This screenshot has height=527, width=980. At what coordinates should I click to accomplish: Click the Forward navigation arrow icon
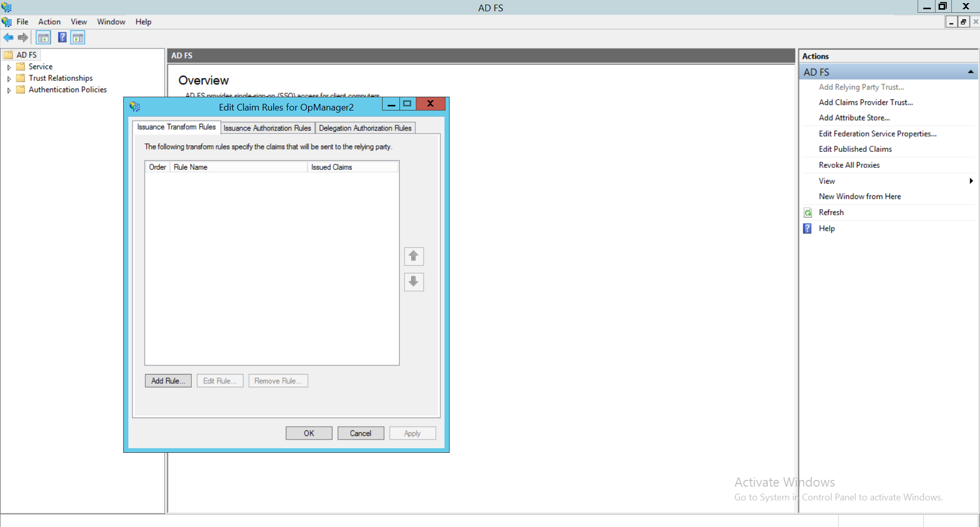[23, 37]
